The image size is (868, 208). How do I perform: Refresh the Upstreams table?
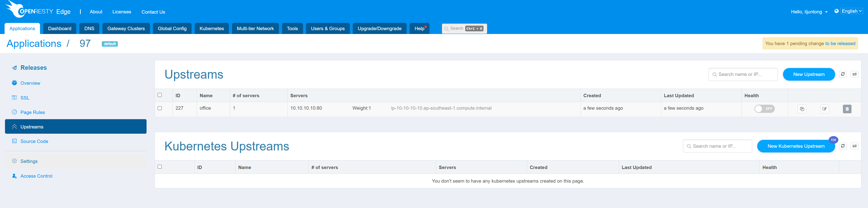click(843, 74)
